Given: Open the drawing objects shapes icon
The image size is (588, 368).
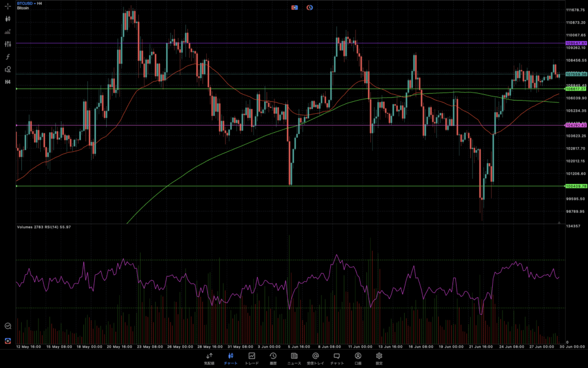Looking at the screenshot, I should (7, 69).
